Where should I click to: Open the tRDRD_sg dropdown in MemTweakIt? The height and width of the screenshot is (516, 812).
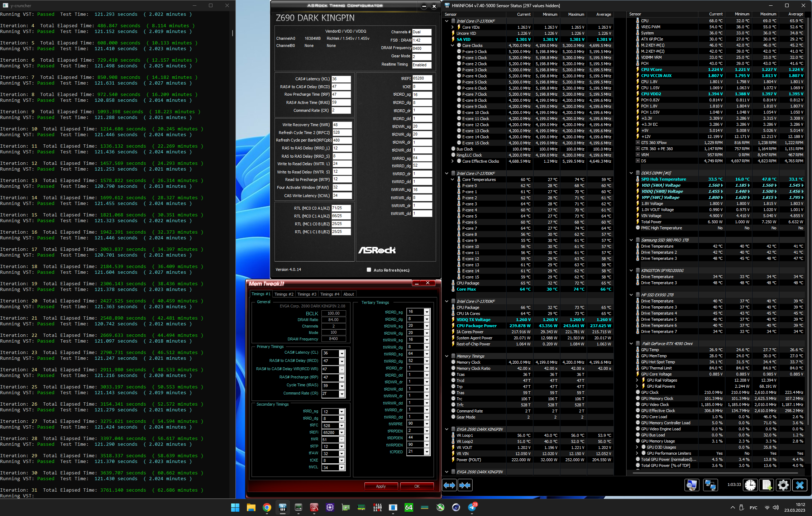[426, 312]
